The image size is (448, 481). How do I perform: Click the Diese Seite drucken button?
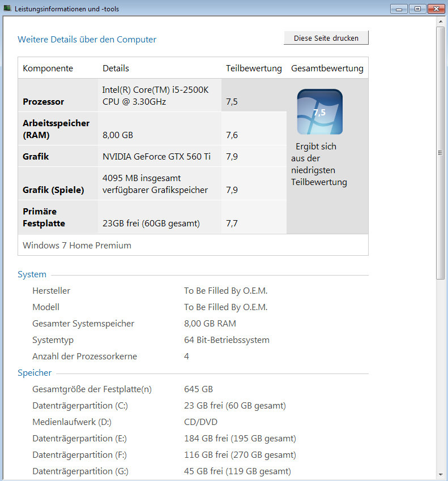pos(326,38)
